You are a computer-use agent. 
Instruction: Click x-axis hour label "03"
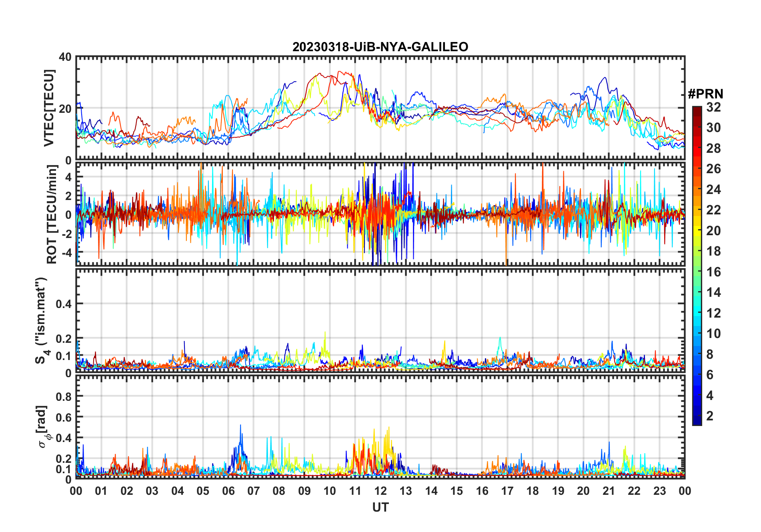point(152,491)
